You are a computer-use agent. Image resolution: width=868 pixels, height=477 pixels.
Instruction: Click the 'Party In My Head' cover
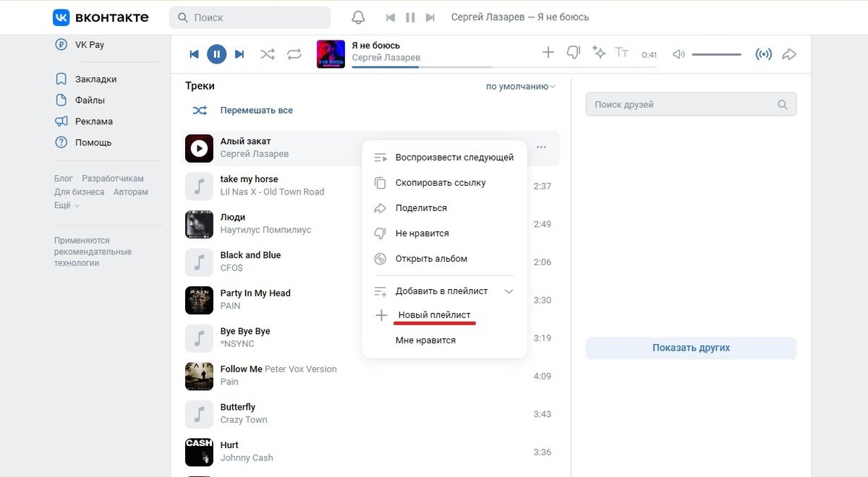(199, 300)
